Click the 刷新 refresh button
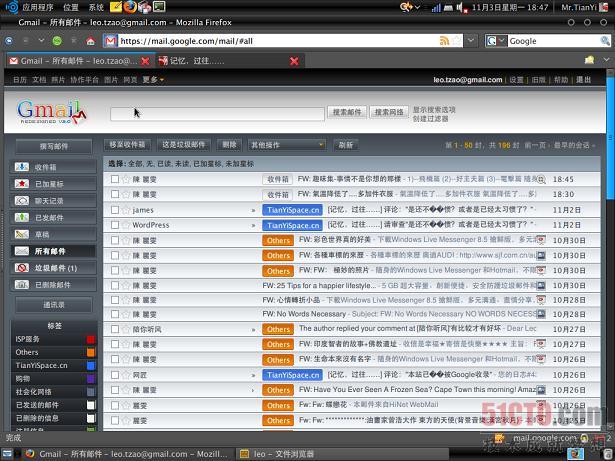Image resolution: width=615 pixels, height=461 pixels. pos(346,145)
